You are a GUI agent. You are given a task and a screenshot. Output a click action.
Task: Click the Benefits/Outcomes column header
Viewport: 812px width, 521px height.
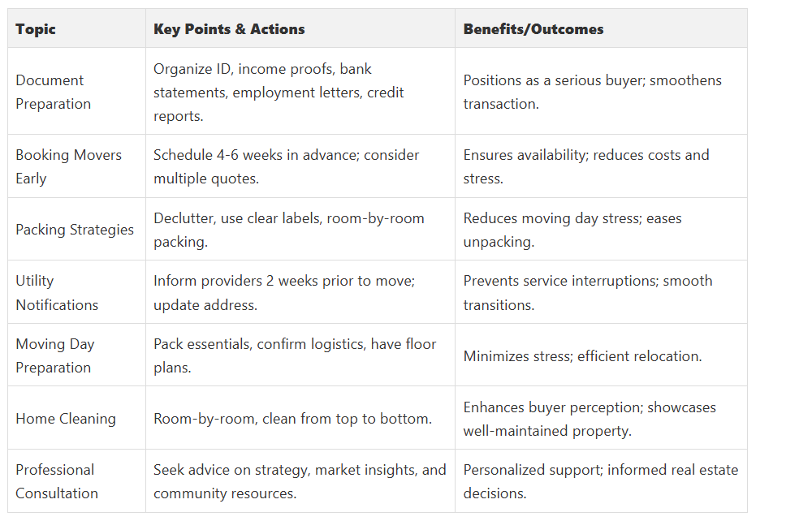(x=533, y=29)
